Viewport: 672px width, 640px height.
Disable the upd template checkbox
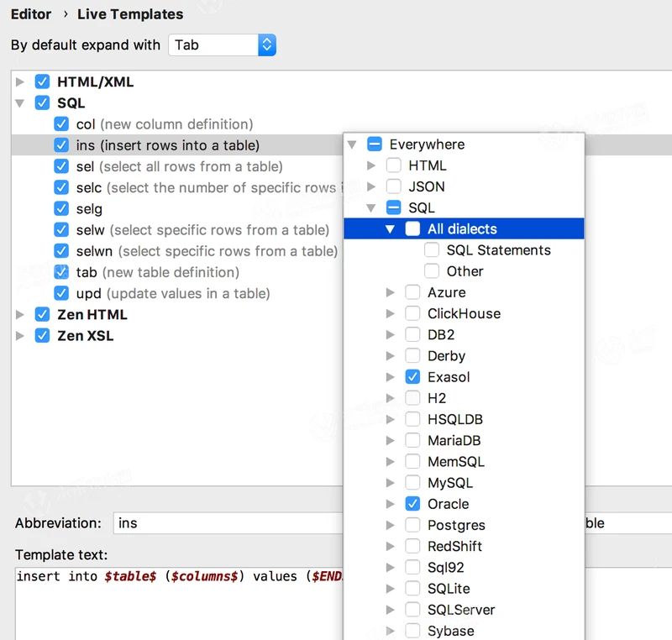click(61, 293)
